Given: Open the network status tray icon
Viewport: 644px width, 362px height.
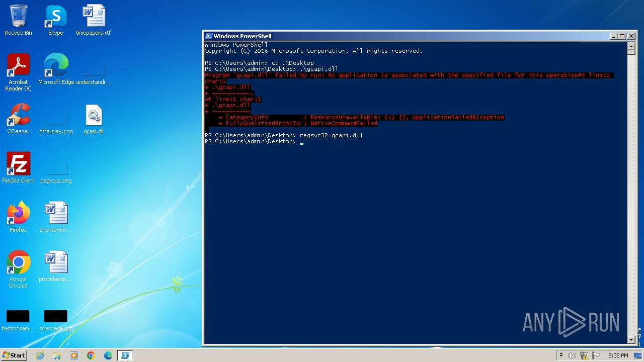Looking at the screenshot, I should [x=584, y=355].
